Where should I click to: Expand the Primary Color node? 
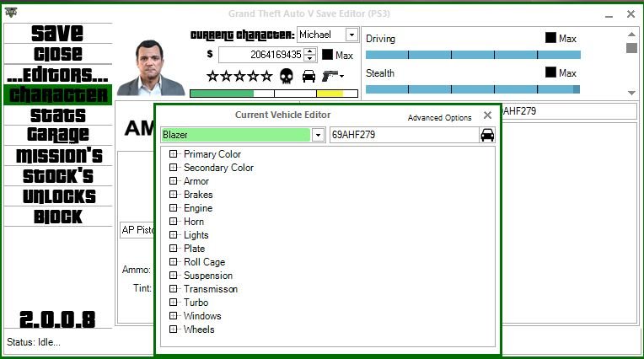pos(174,154)
